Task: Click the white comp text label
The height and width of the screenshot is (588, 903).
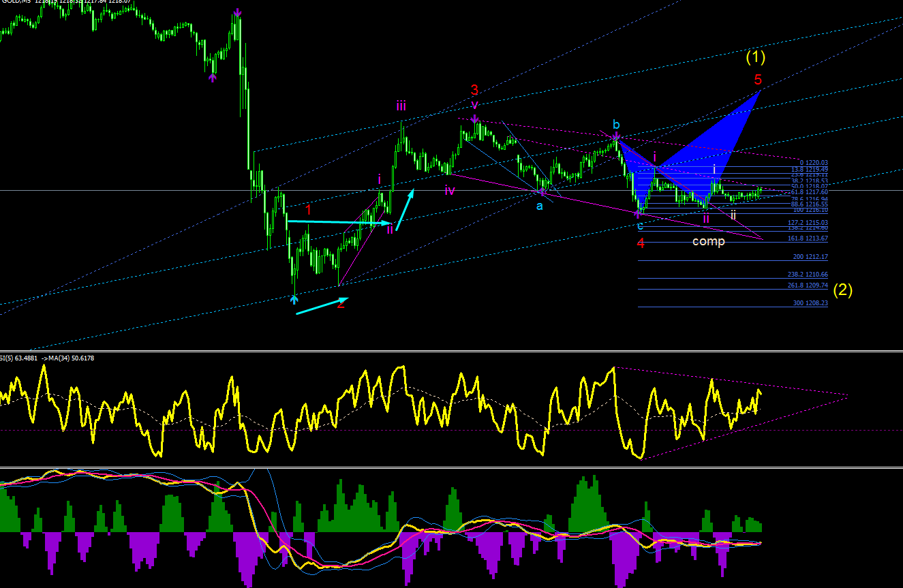Action: tap(709, 241)
